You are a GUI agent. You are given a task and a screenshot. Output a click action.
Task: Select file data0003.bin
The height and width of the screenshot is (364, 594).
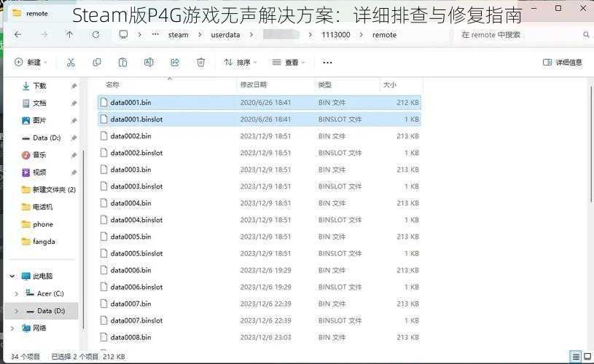click(x=259, y=170)
